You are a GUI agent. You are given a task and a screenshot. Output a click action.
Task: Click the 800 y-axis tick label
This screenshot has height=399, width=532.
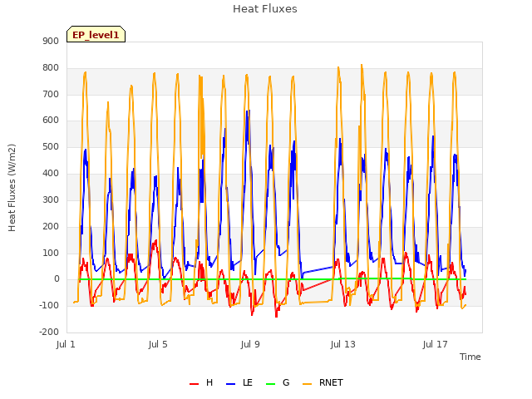coord(51,68)
